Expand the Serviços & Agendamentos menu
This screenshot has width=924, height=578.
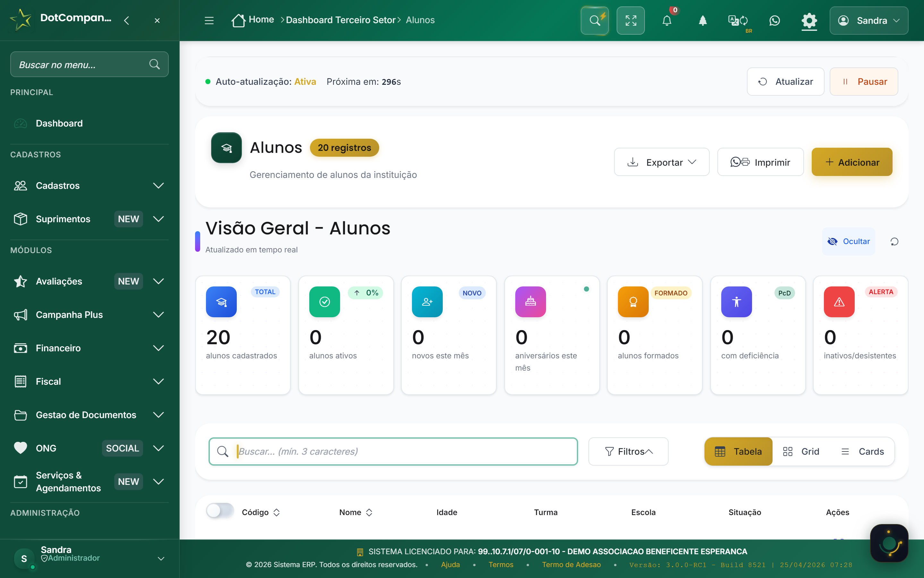click(89, 482)
